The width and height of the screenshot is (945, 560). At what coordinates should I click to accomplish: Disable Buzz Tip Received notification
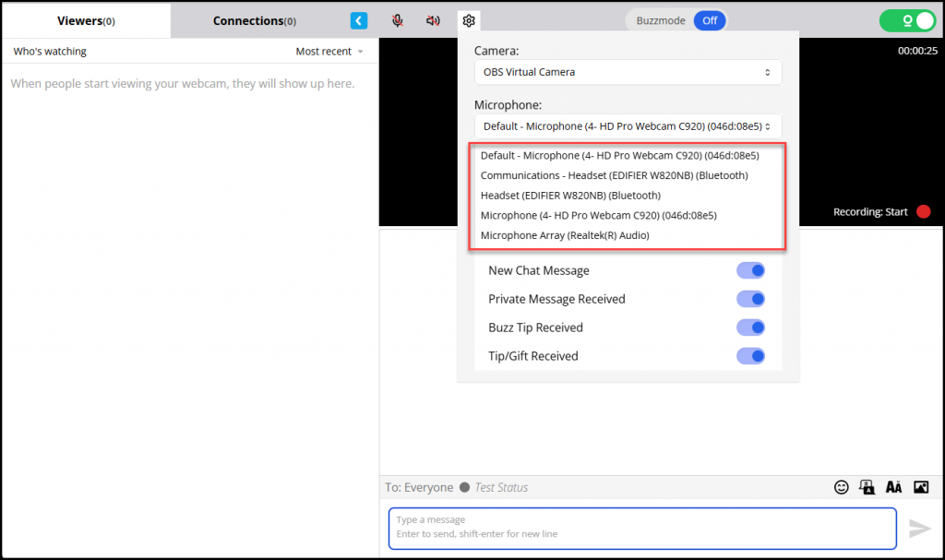point(750,328)
